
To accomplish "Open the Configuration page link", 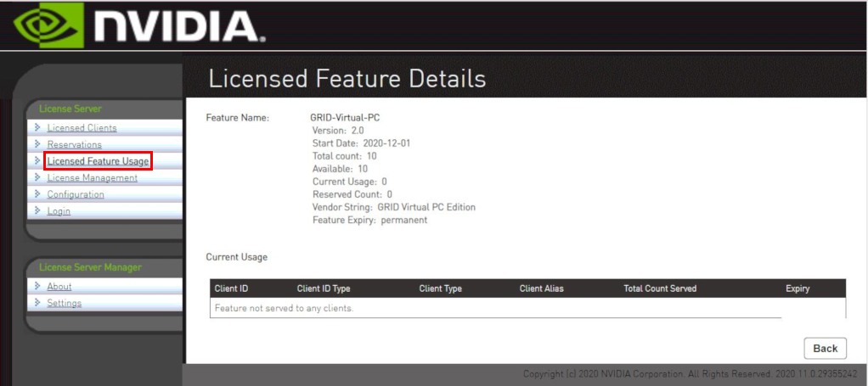I will (76, 194).
